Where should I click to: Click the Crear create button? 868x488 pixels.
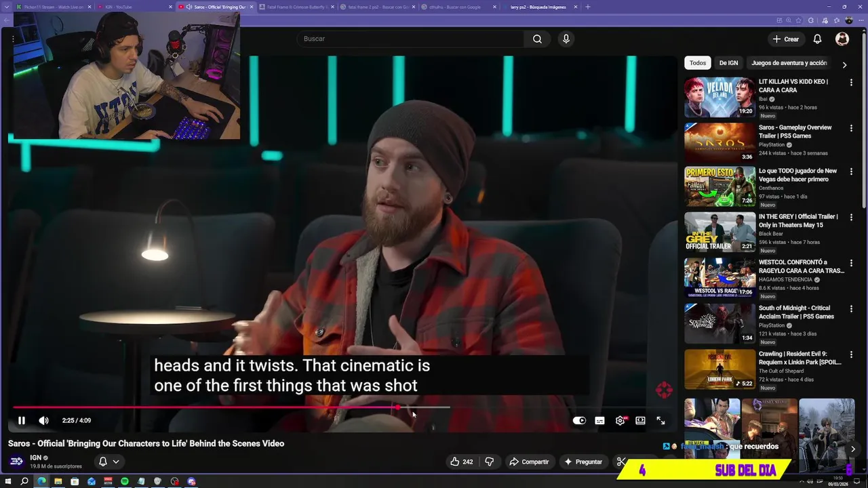pyautogui.click(x=786, y=39)
